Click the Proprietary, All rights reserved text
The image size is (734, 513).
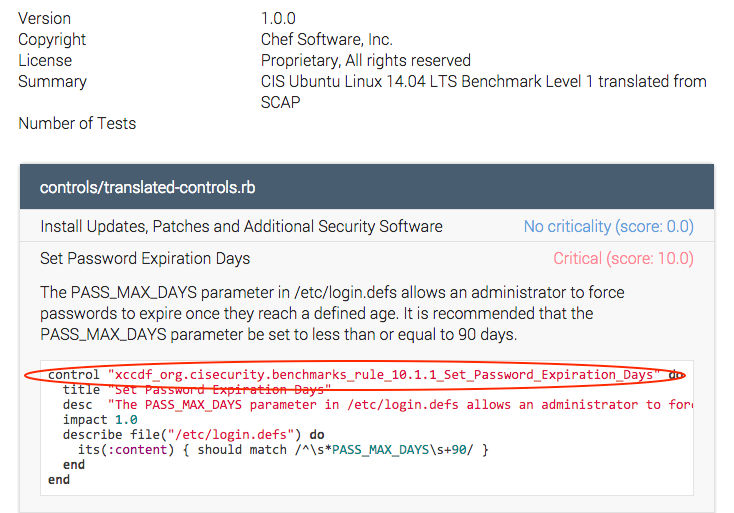point(365,60)
